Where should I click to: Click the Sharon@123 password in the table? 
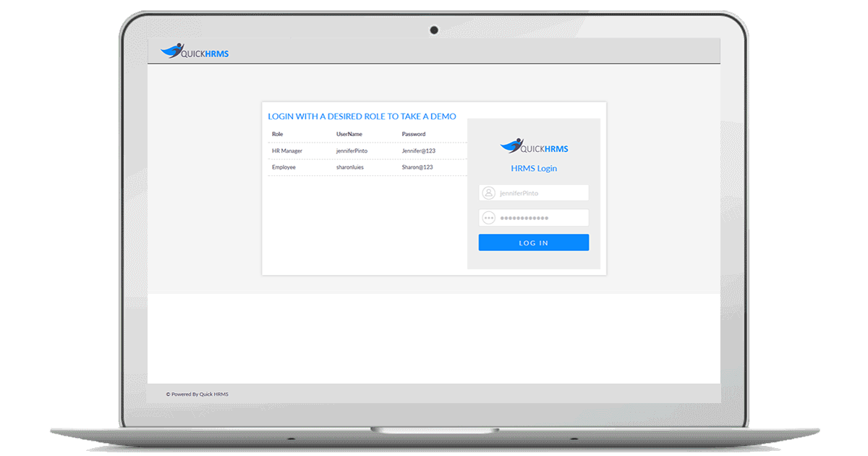pos(417,167)
